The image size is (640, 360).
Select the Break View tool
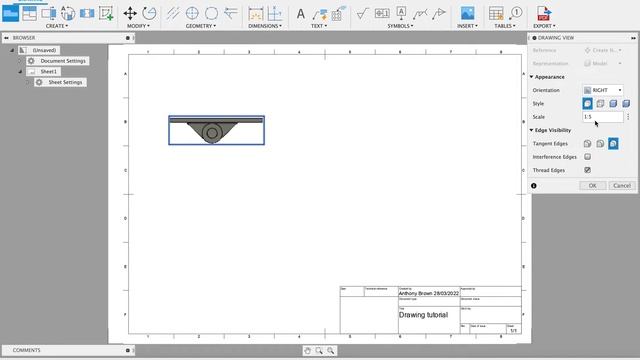tap(87, 13)
